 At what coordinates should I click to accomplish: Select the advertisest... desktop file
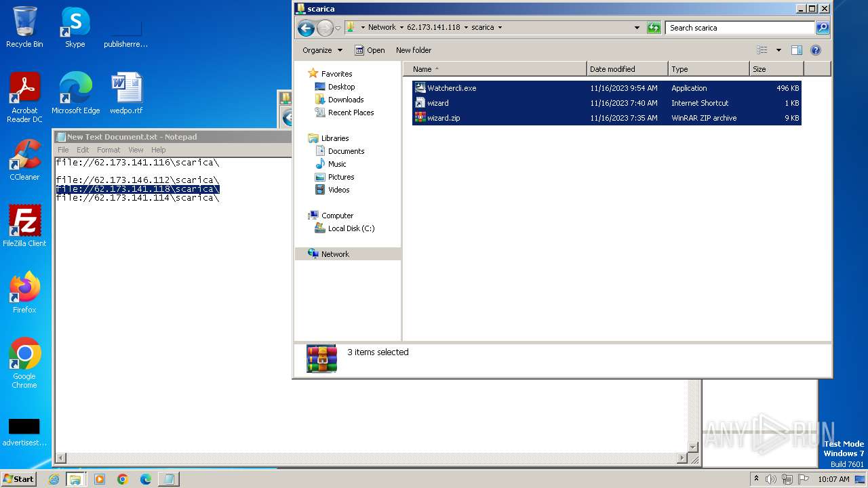point(24,432)
